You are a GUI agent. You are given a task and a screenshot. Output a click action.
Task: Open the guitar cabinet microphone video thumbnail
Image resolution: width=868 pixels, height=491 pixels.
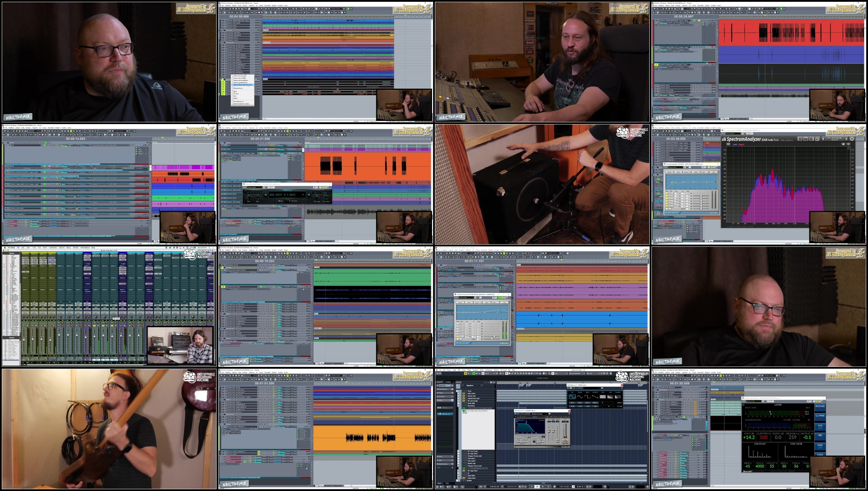pos(542,185)
